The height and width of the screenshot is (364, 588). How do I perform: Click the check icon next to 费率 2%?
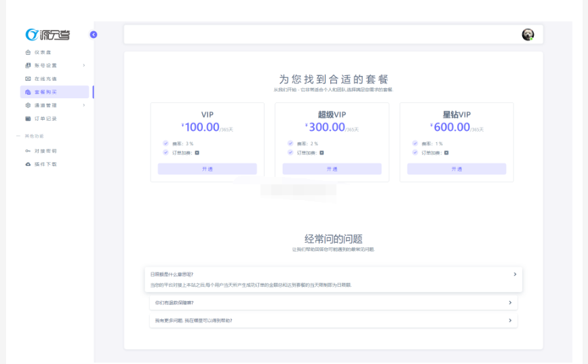(290, 143)
